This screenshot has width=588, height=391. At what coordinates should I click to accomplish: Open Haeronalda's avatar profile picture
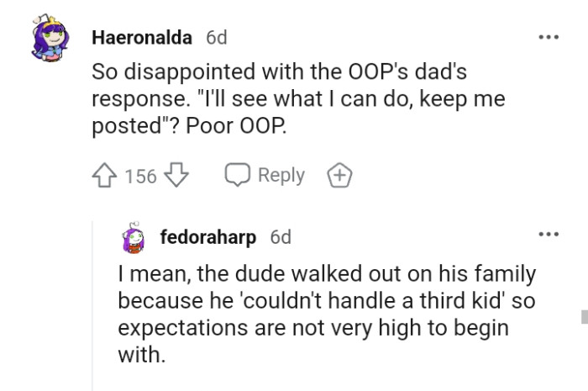coord(54,47)
